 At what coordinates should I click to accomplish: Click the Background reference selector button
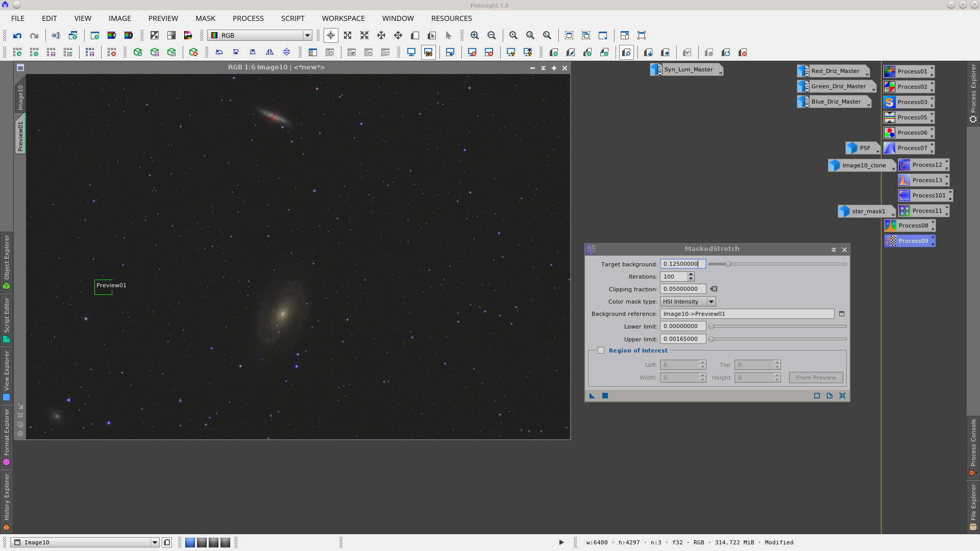(x=842, y=314)
